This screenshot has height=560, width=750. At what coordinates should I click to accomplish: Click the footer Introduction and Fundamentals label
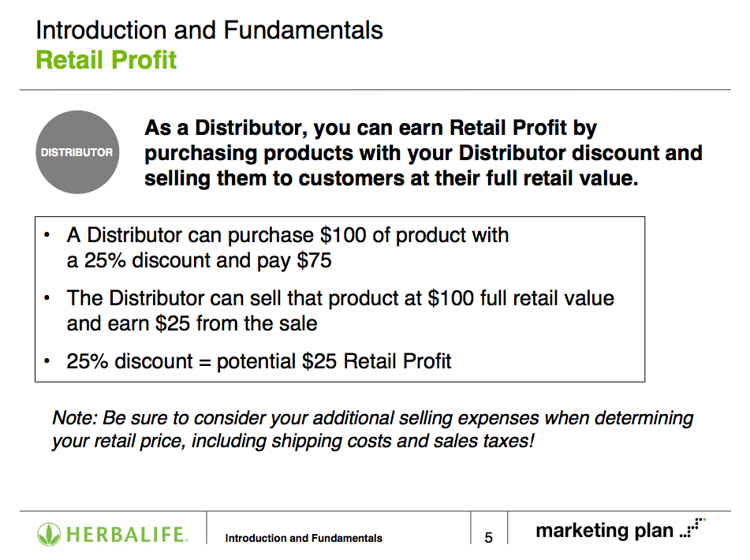coord(304,539)
